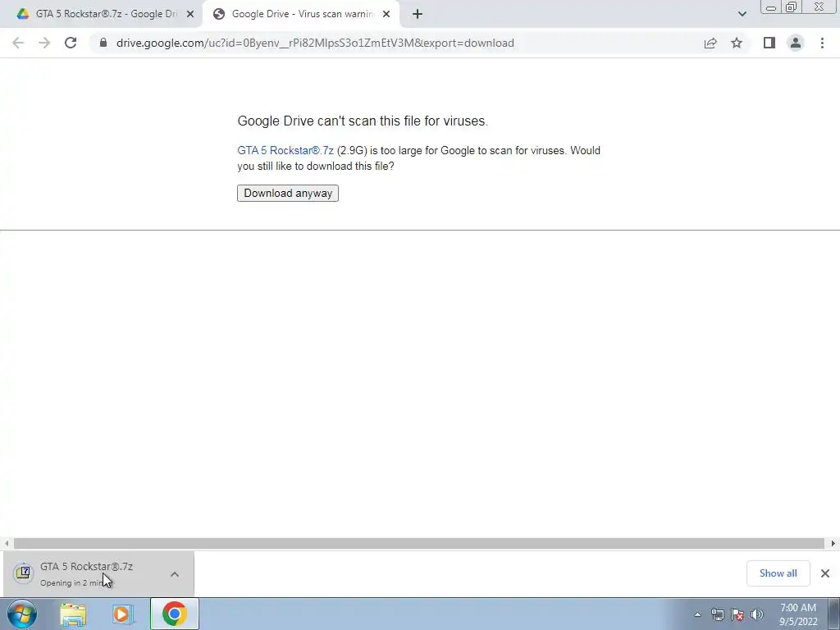Reload the current page
This screenshot has height=630, width=840.
[x=71, y=43]
